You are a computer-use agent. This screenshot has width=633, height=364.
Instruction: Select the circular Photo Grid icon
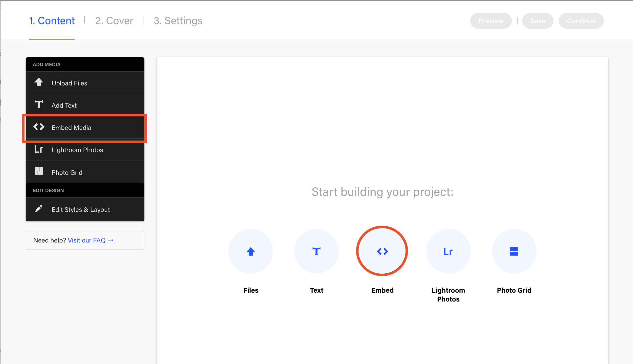[514, 251]
